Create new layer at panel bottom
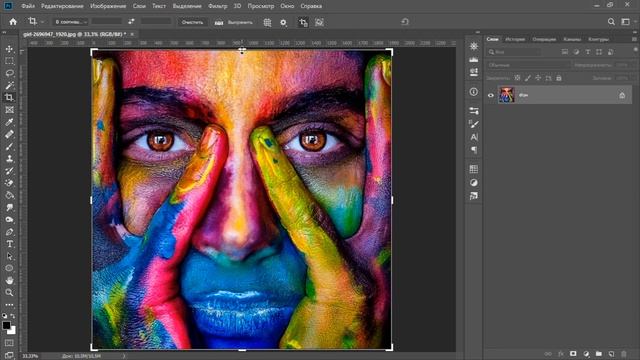640x360 pixels. (x=611, y=353)
